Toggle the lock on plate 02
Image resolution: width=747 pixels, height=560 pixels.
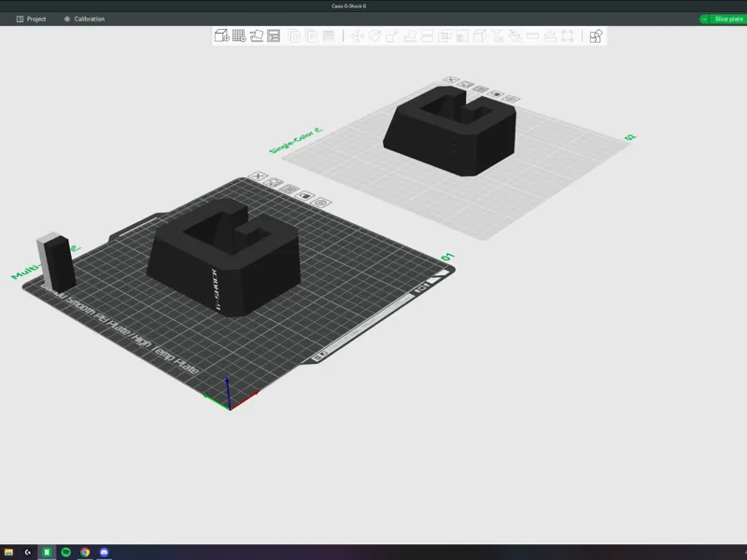pos(496,94)
